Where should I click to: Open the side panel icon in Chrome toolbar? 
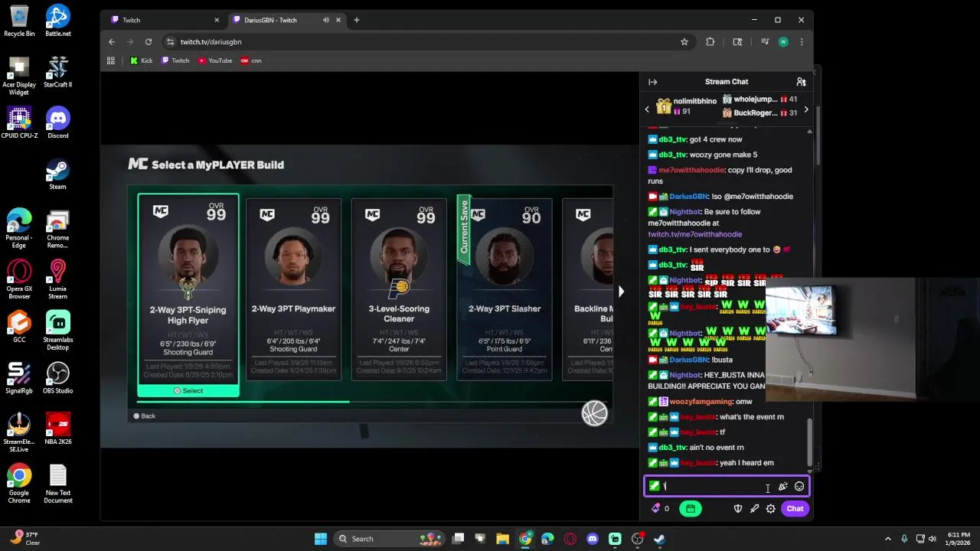[x=737, y=42]
